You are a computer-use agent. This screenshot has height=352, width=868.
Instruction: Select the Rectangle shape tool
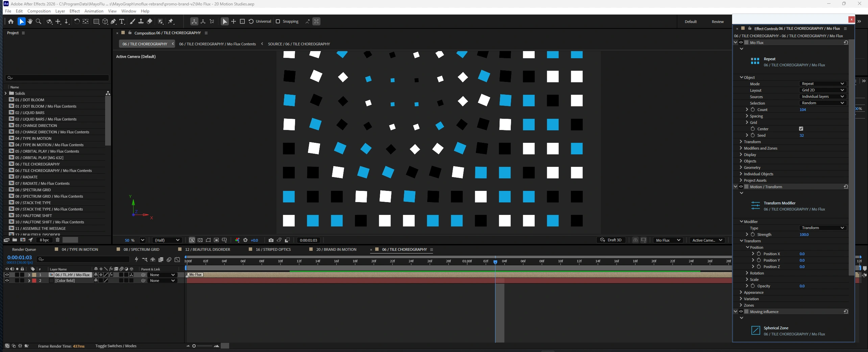coord(96,21)
